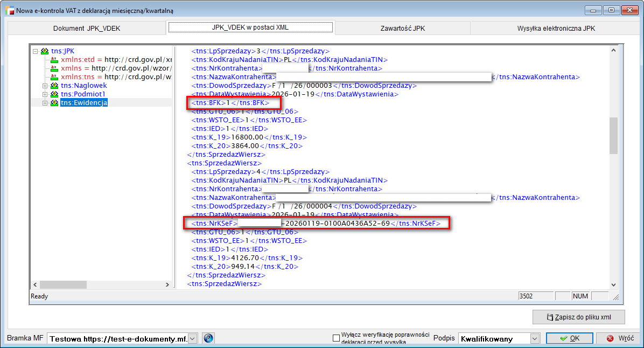The width and height of the screenshot is (644, 348).
Task: Open the Zawartość JPK tab
Action: [401, 29]
